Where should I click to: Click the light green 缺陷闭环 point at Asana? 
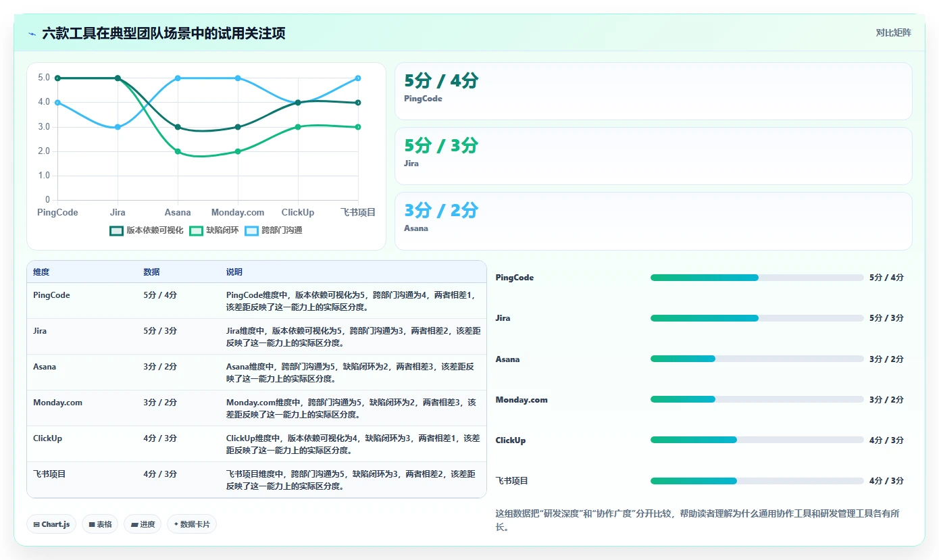point(178,151)
